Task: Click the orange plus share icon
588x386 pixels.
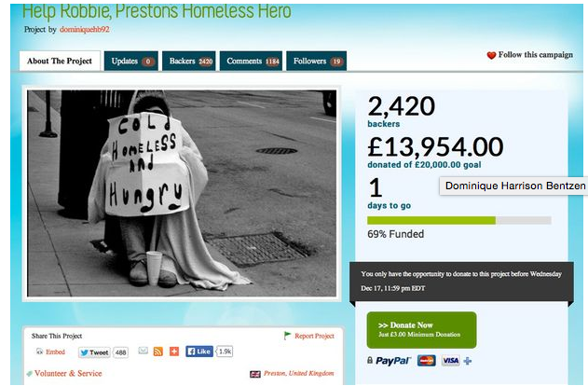Action: point(174,352)
